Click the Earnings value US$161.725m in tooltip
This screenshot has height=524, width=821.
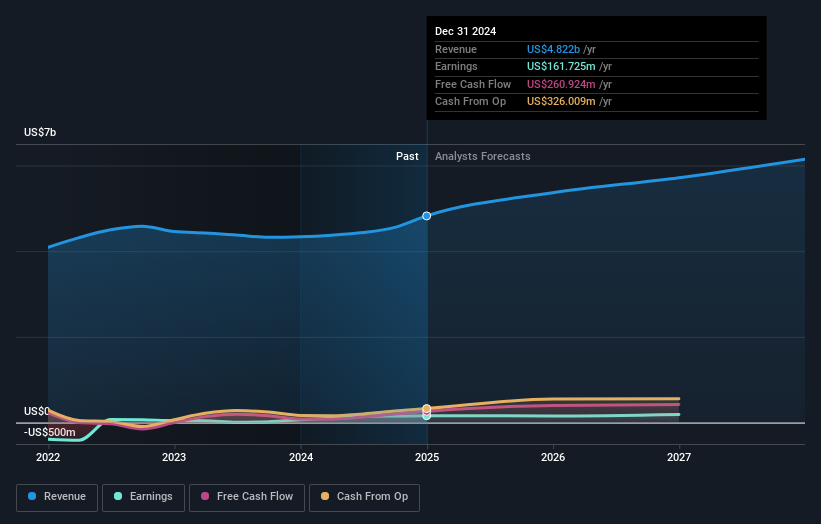click(561, 66)
